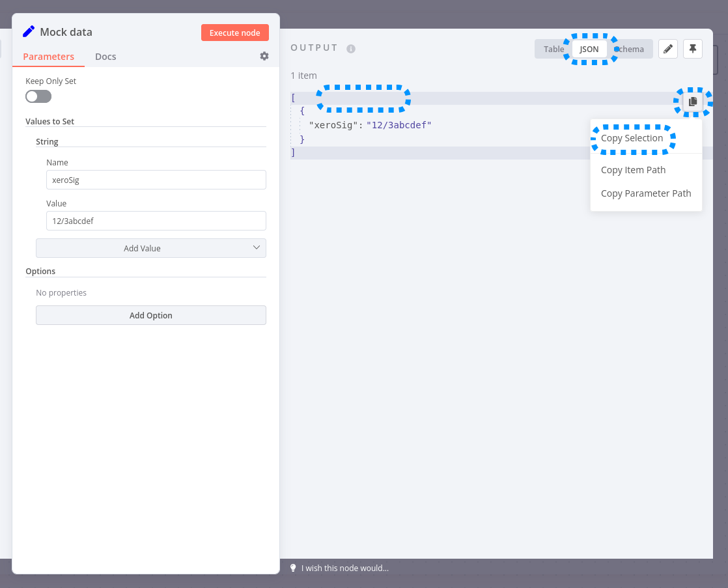
Task: Toggle the Keep Only Set switch
Action: tap(38, 96)
